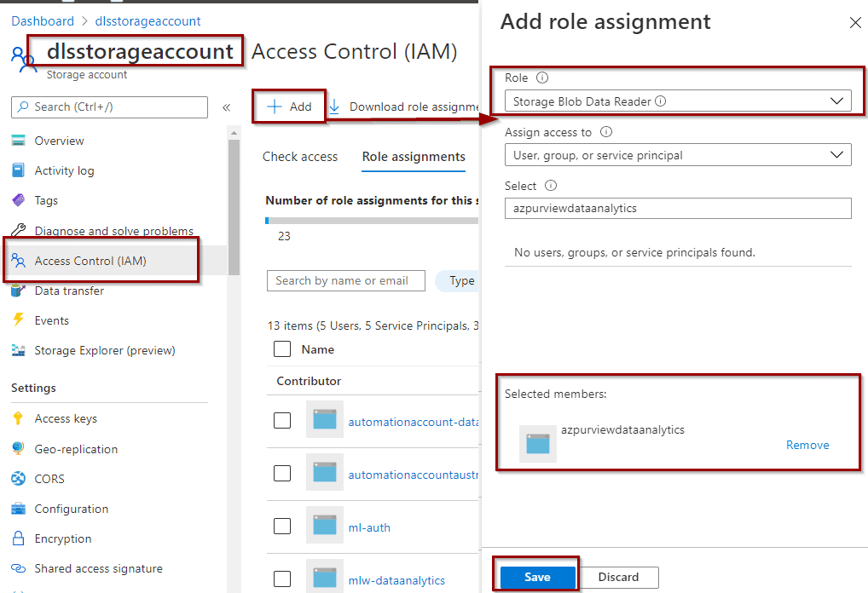Click the Discard button
The image size is (868, 593).
point(618,577)
